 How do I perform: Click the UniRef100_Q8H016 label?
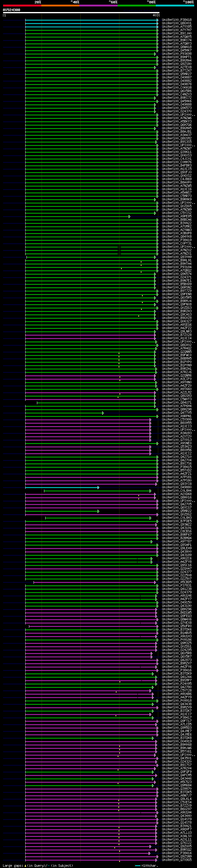point(177,497)
